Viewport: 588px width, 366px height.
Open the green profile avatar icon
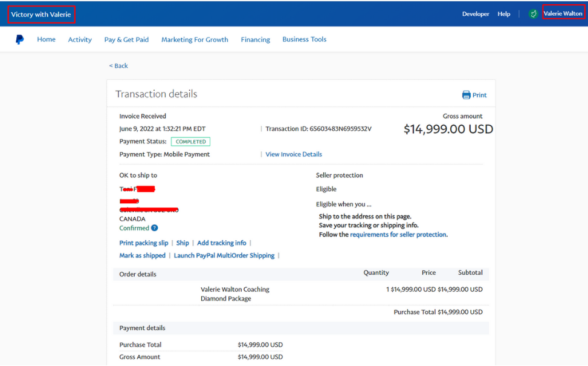click(533, 14)
